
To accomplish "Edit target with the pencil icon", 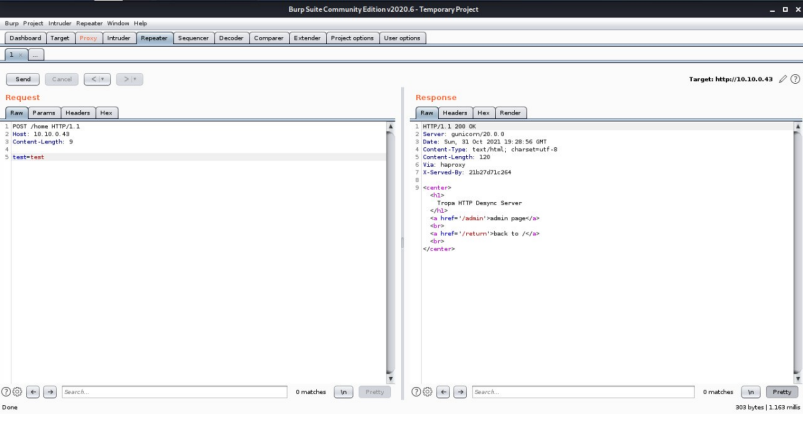I will coord(781,79).
